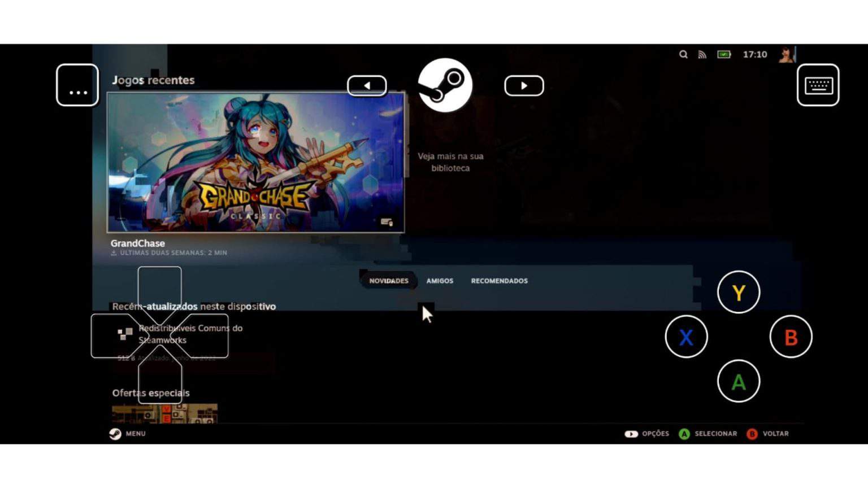Switch to the RECOMENDADOS tab
This screenshot has height=488, width=868.
click(499, 281)
